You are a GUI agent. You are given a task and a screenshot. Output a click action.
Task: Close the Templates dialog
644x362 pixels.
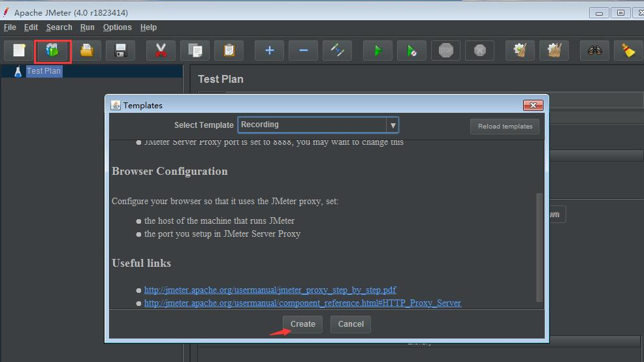(533, 106)
